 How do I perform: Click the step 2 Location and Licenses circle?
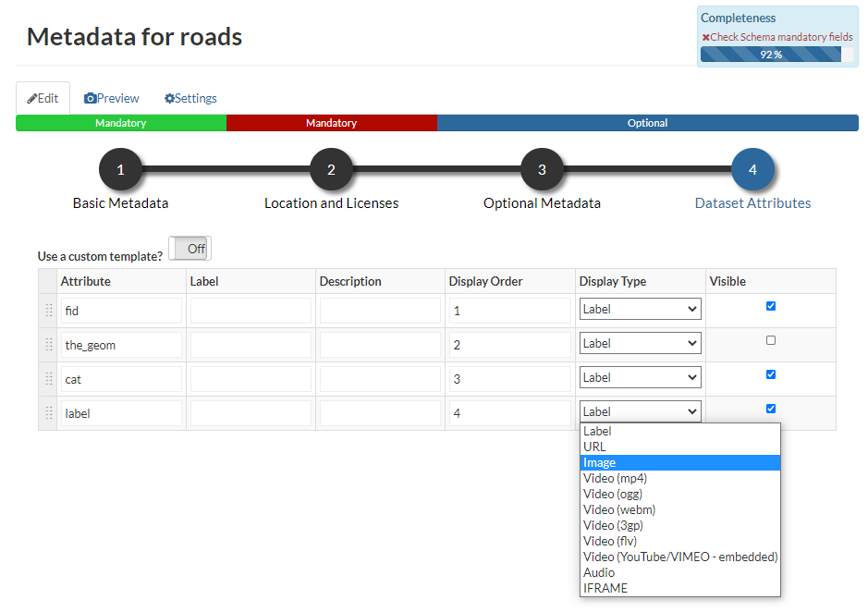click(331, 169)
